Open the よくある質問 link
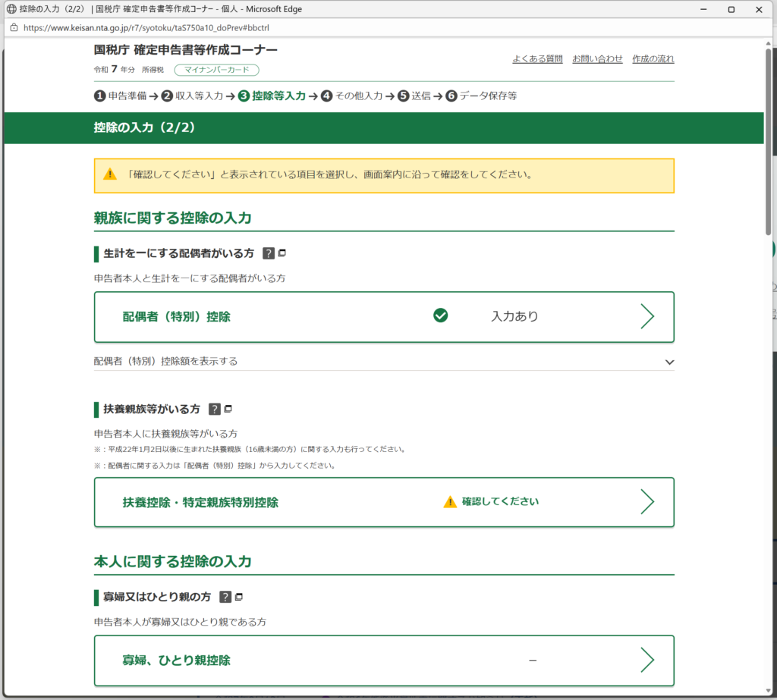This screenshot has width=777, height=700. point(537,59)
